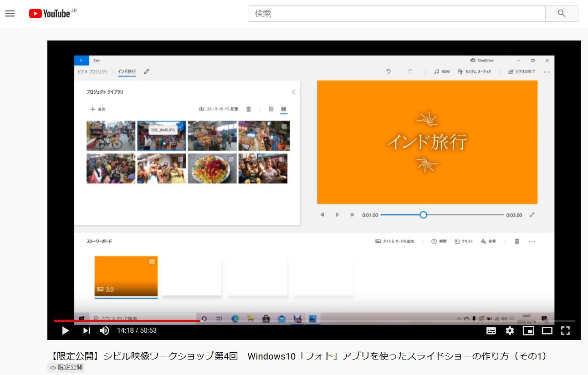Select first photo in bottom library row
Viewport: 588px width, 375px height.
(111, 168)
